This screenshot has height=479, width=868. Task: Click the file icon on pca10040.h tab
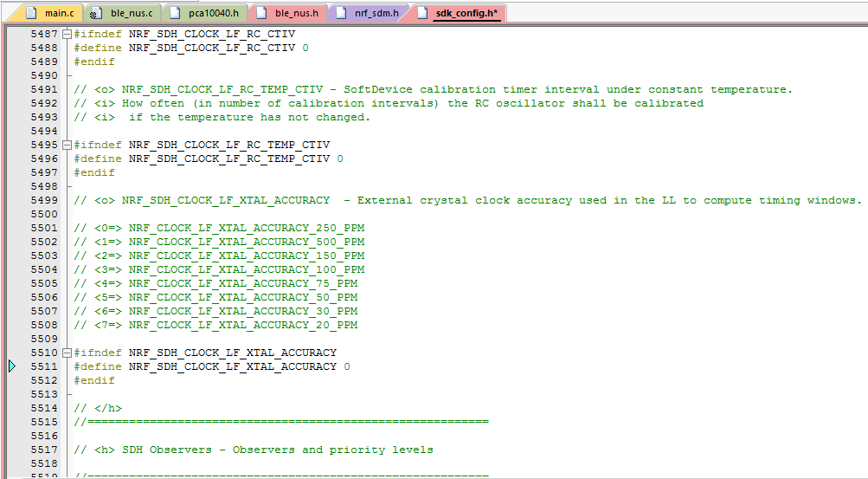[x=175, y=13]
